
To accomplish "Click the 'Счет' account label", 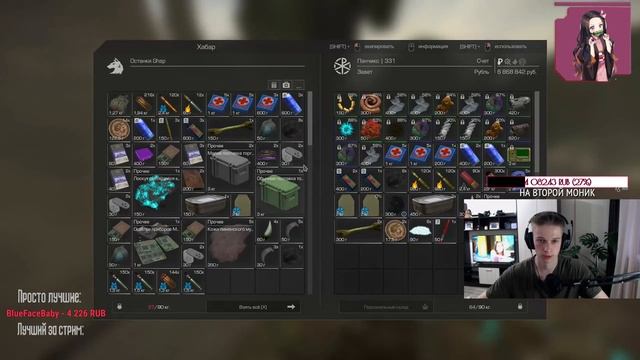I will pyautogui.click(x=482, y=61).
